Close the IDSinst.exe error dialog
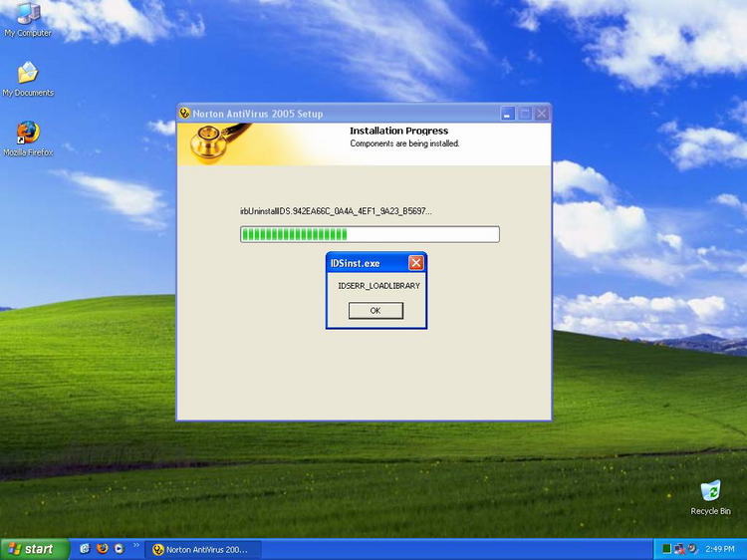Image resolution: width=747 pixels, height=560 pixels. coord(416,263)
